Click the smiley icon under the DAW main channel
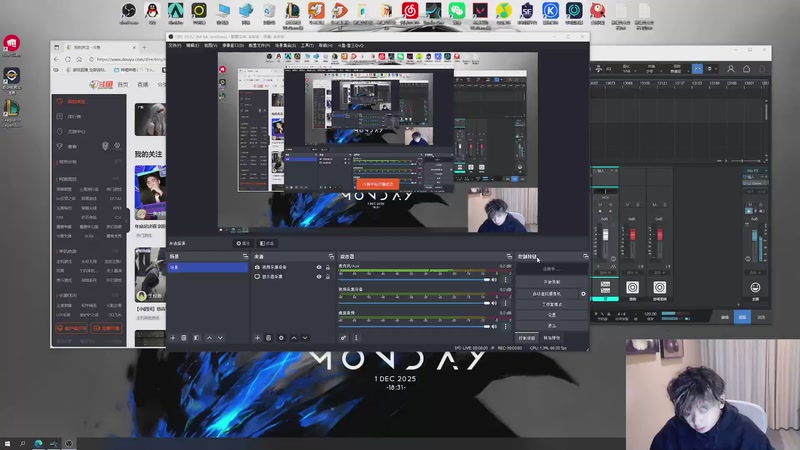The width and height of the screenshot is (800, 450). (x=755, y=288)
